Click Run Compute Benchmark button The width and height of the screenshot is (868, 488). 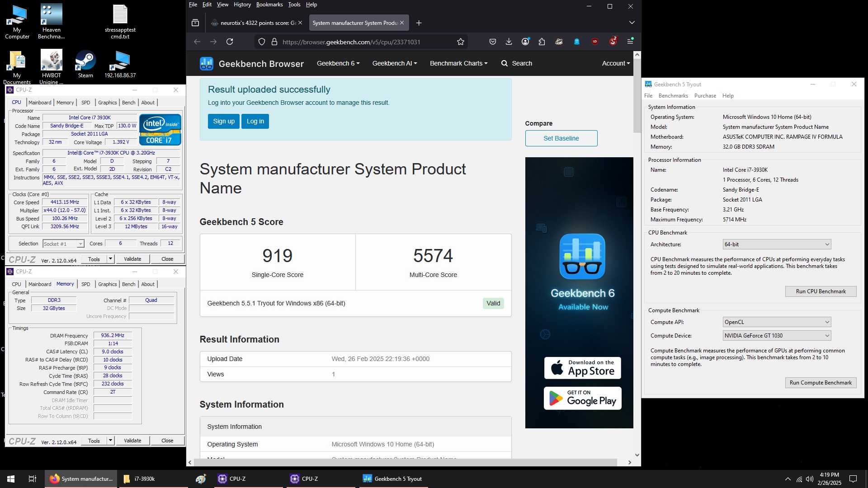(x=821, y=383)
